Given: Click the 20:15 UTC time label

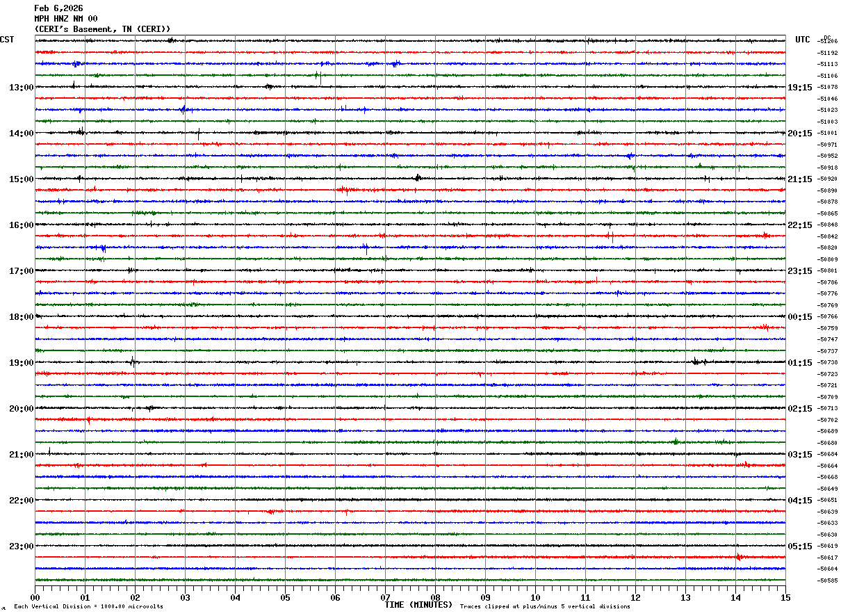Looking at the screenshot, I should pos(800,133).
